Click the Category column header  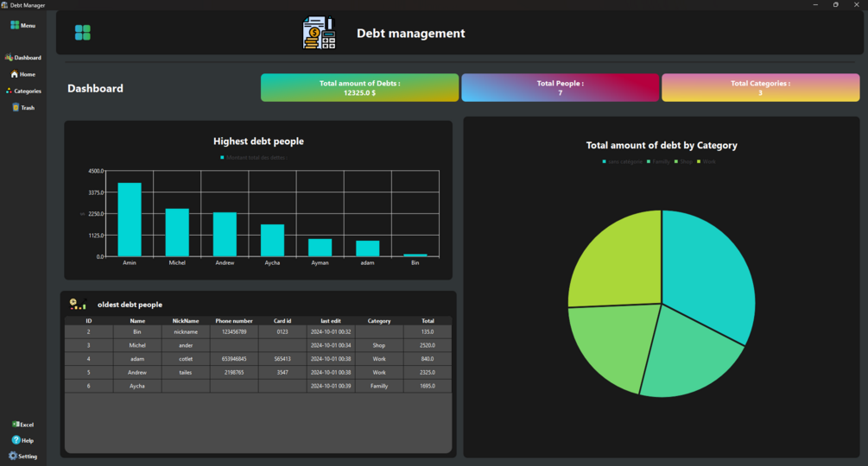coord(379,321)
